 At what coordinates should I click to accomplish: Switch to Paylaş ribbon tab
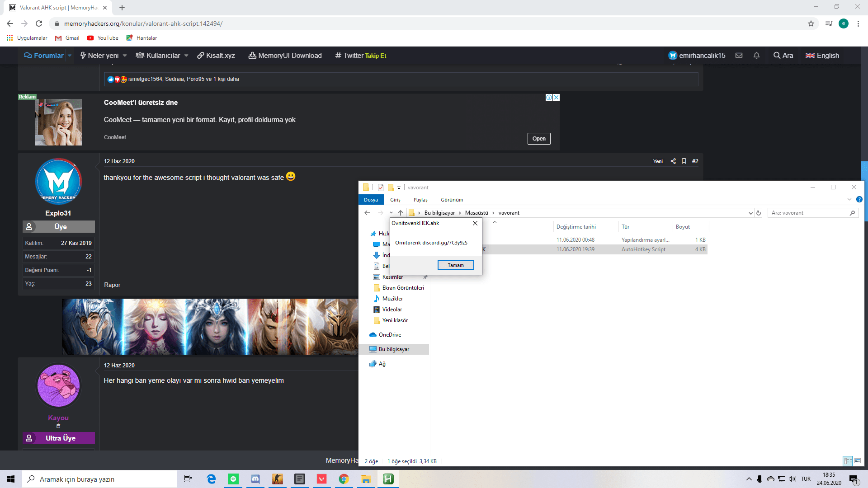pyautogui.click(x=420, y=200)
